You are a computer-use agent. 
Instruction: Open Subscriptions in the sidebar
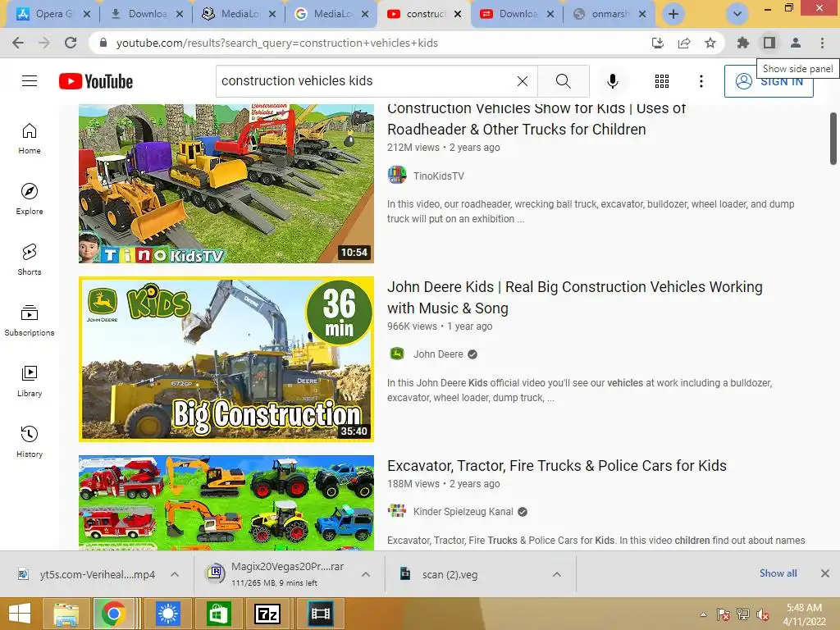click(30, 321)
